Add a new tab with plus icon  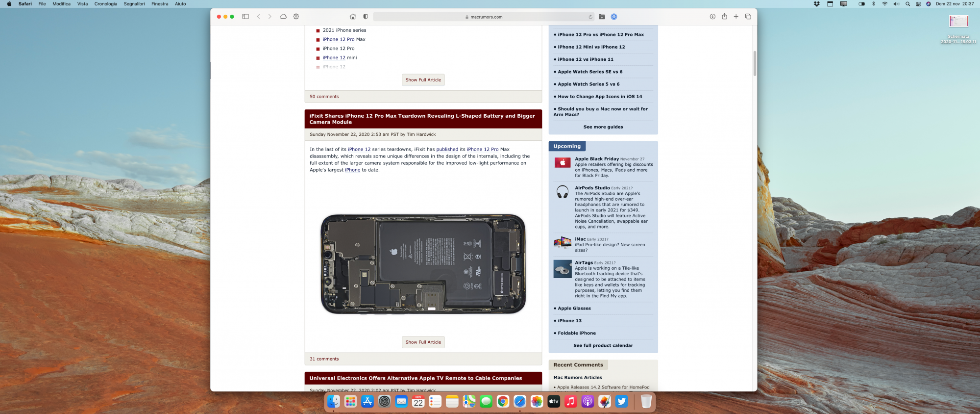click(x=736, y=17)
